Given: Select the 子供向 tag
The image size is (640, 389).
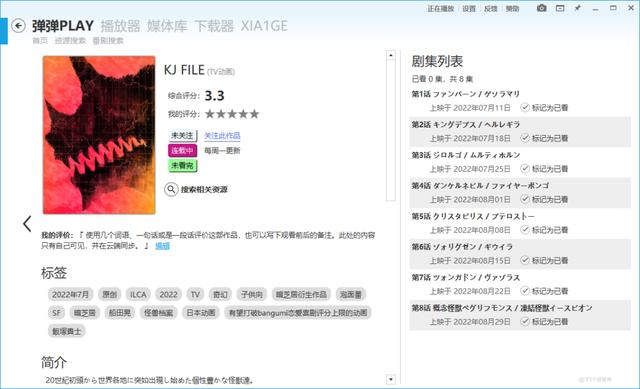Looking at the screenshot, I should click(x=251, y=294).
